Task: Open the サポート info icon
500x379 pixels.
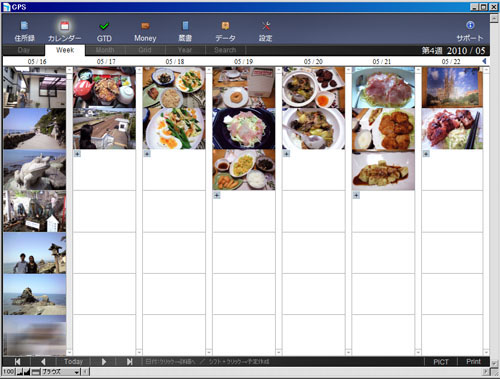Action: 470,25
